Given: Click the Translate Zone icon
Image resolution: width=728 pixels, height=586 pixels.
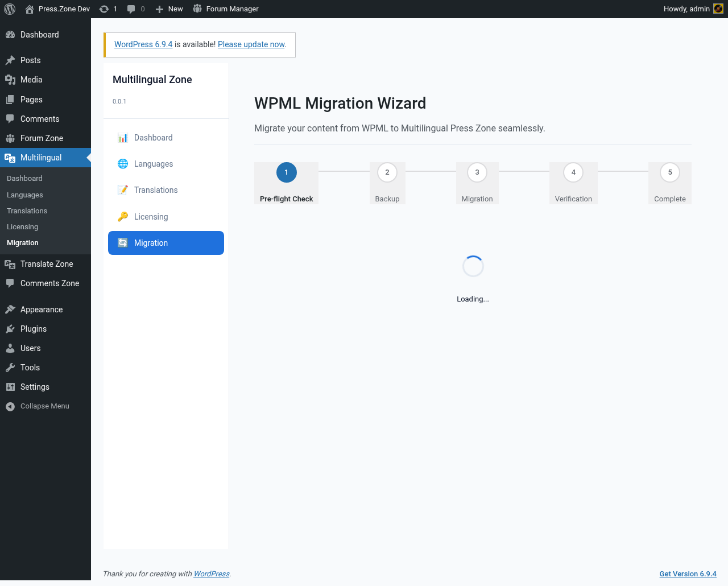Looking at the screenshot, I should (10, 264).
